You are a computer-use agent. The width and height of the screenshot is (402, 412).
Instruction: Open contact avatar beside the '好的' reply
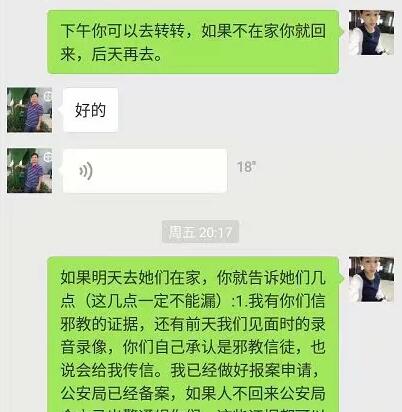click(x=30, y=110)
